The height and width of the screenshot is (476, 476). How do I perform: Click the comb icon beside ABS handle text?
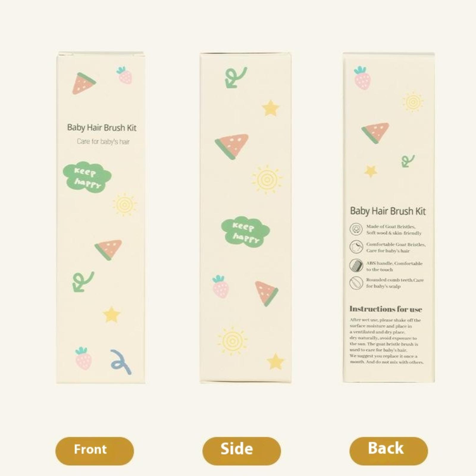click(x=356, y=265)
